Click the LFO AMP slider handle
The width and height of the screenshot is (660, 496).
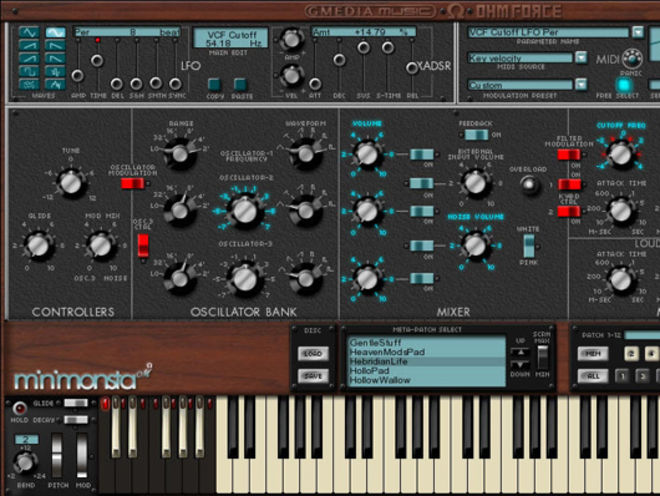(77, 76)
